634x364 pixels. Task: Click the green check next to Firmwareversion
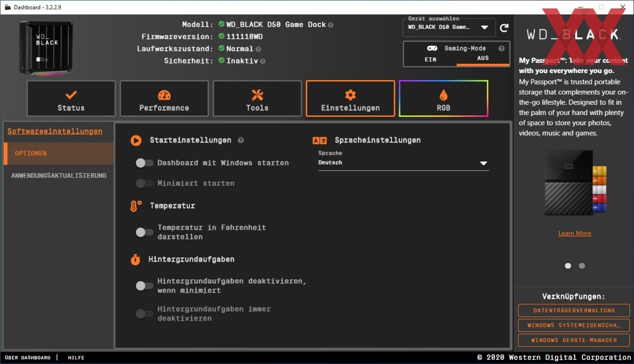click(x=221, y=36)
